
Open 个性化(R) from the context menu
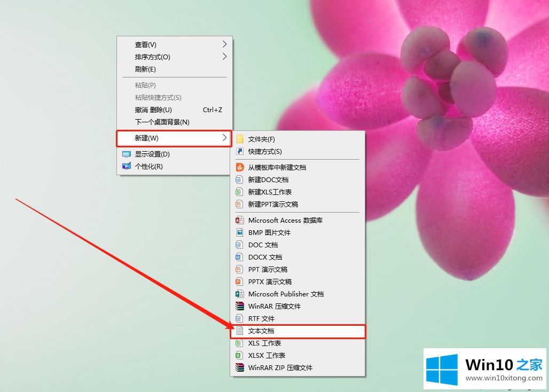point(174,166)
